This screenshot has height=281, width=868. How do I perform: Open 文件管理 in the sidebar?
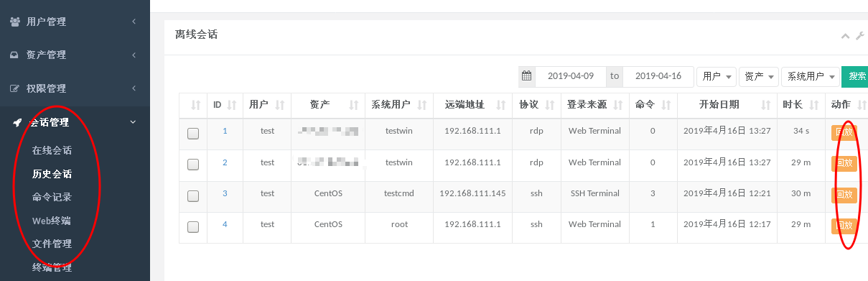[x=52, y=244]
